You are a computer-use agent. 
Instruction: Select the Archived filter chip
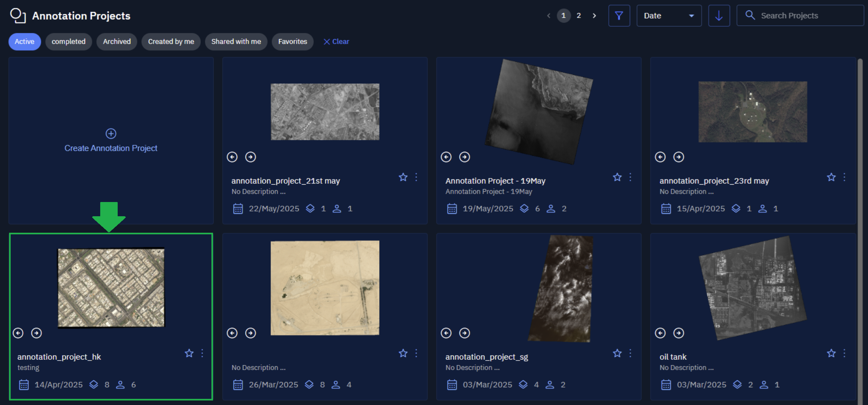tap(117, 41)
